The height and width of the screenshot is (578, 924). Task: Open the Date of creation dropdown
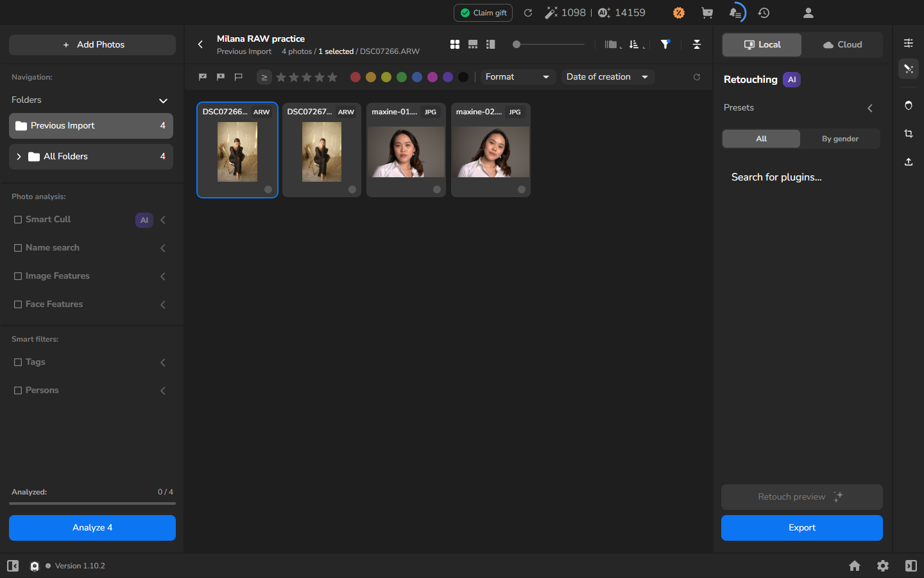608,77
